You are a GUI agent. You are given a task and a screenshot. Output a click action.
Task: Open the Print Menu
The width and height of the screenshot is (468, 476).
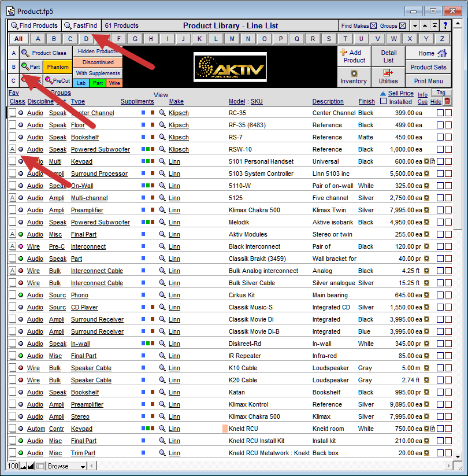tap(428, 81)
